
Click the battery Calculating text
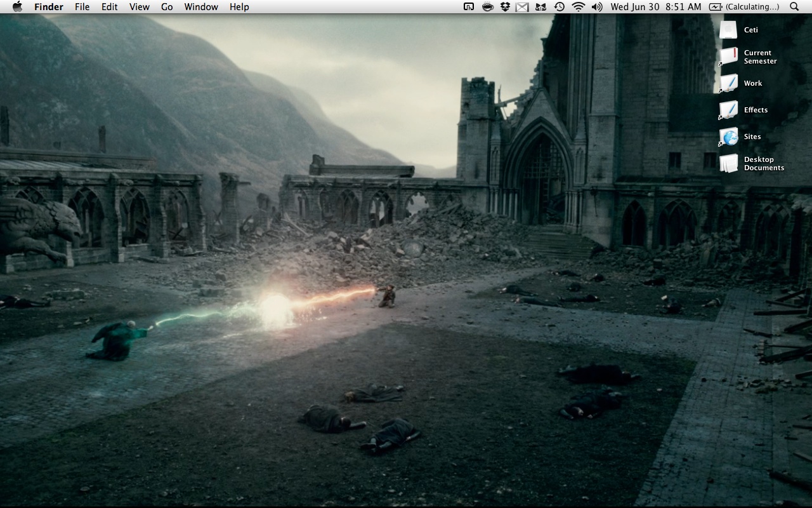(x=752, y=7)
